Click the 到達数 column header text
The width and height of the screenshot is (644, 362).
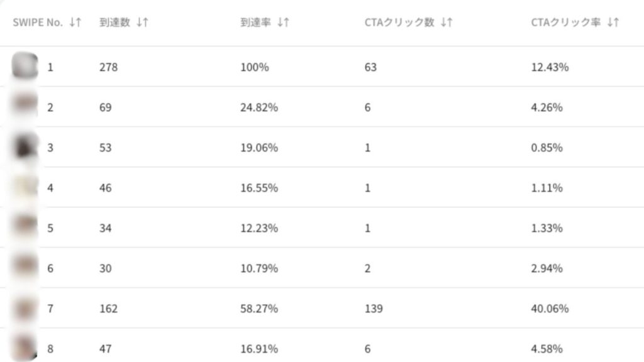[114, 23]
